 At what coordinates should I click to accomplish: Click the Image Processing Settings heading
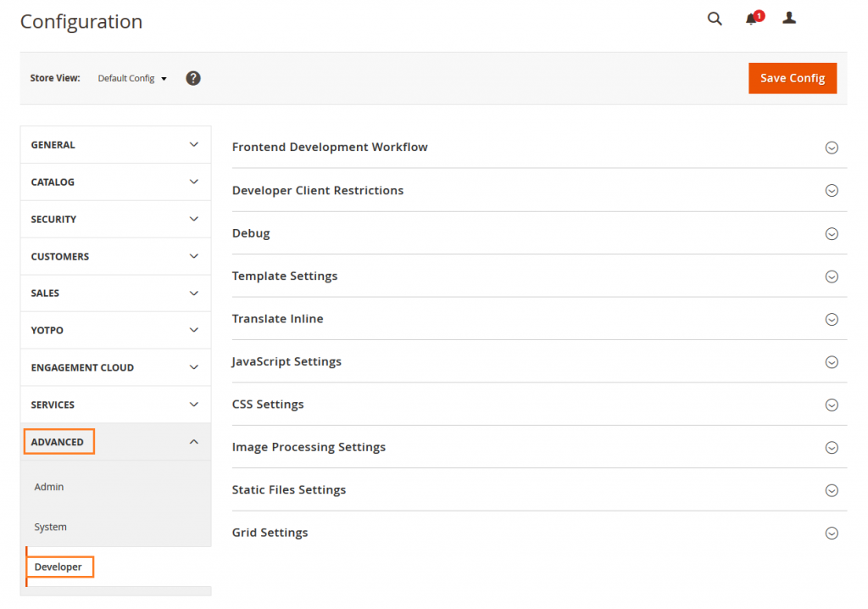pyautogui.click(x=309, y=447)
